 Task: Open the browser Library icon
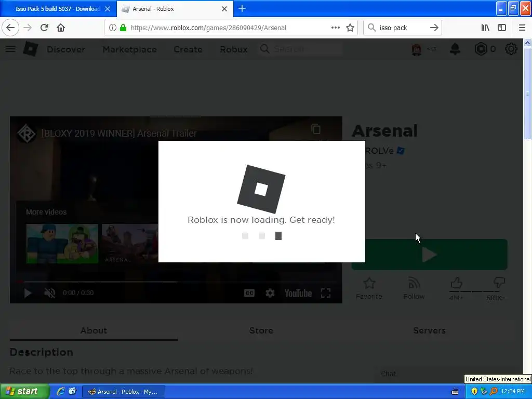click(x=485, y=28)
